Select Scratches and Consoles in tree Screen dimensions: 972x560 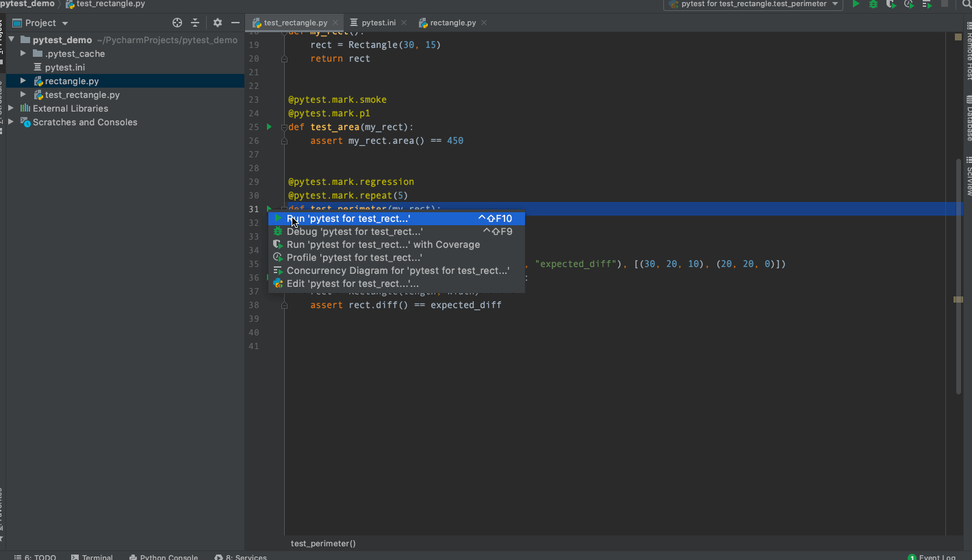[x=85, y=122]
